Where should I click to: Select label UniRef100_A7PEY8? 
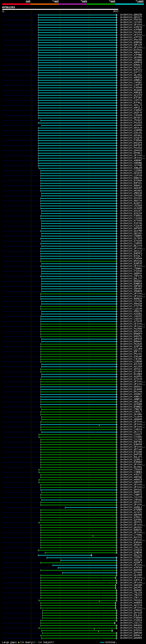131,27
